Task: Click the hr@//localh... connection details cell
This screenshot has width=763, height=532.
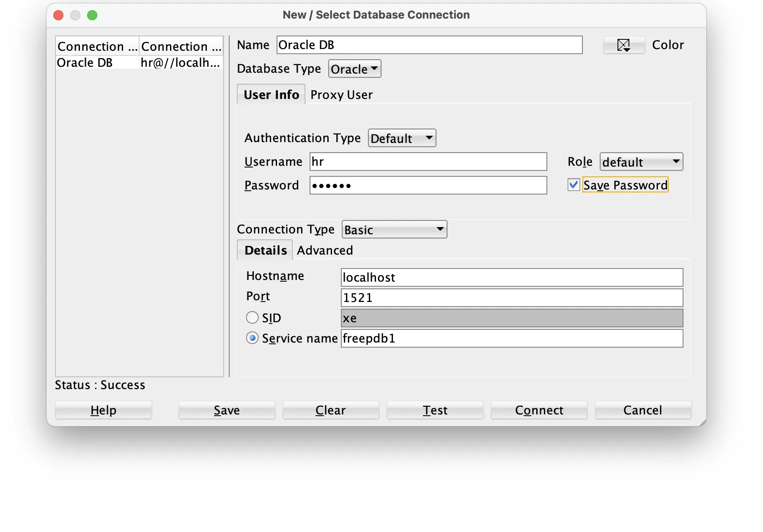Action: coord(181,63)
